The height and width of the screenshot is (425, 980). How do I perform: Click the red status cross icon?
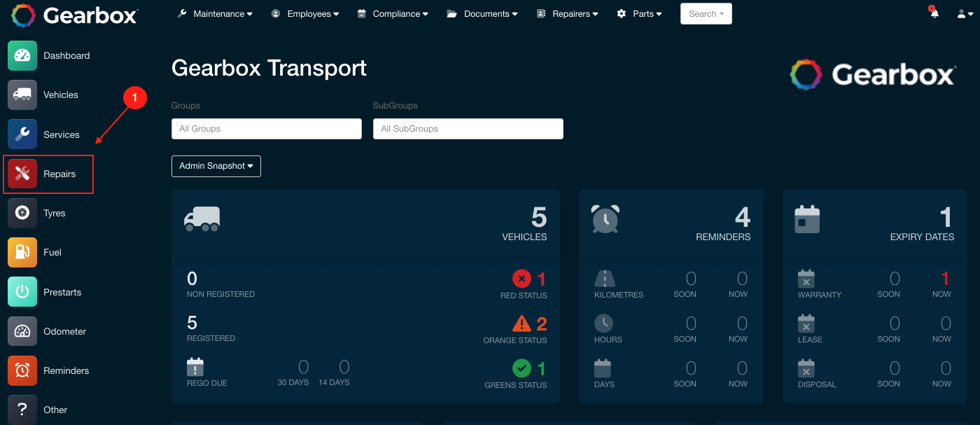tap(521, 279)
